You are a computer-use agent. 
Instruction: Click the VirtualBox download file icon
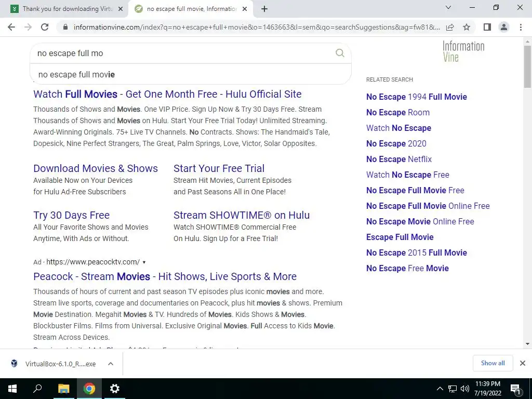[x=14, y=363]
